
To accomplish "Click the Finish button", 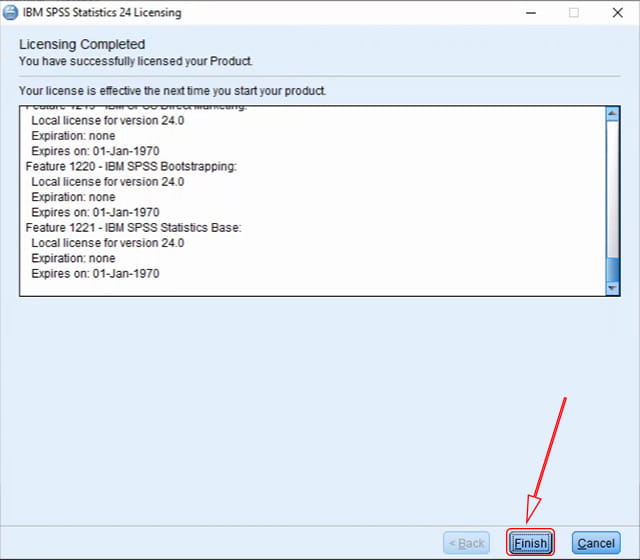I will pyautogui.click(x=530, y=543).
